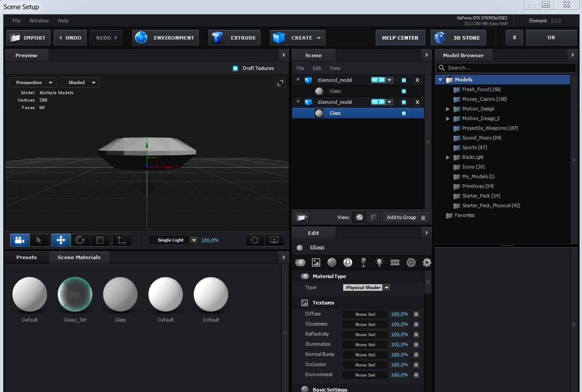Expand the Motion_Design folder
The height and width of the screenshot is (392, 582).
pyautogui.click(x=448, y=109)
